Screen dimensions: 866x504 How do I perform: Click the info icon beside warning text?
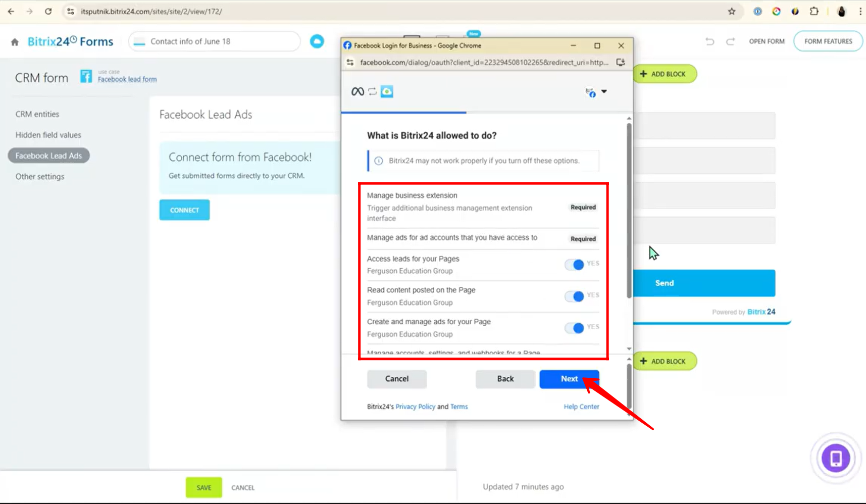point(378,161)
